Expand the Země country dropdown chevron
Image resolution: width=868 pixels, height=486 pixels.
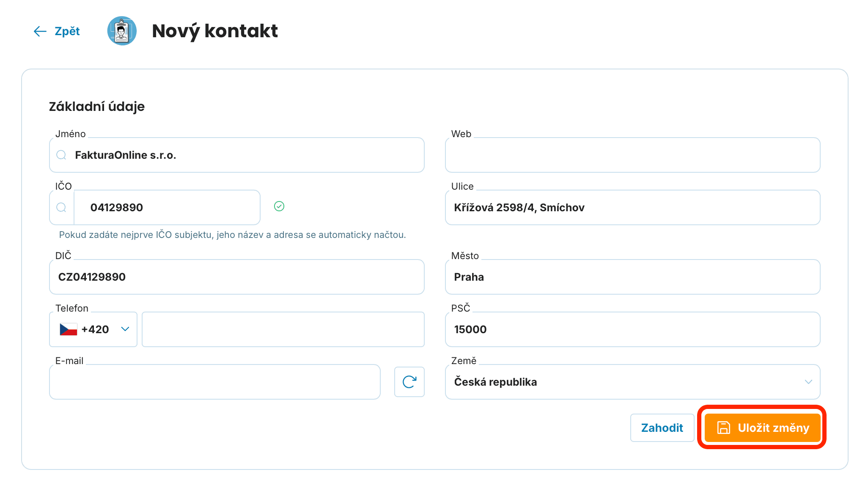808,382
